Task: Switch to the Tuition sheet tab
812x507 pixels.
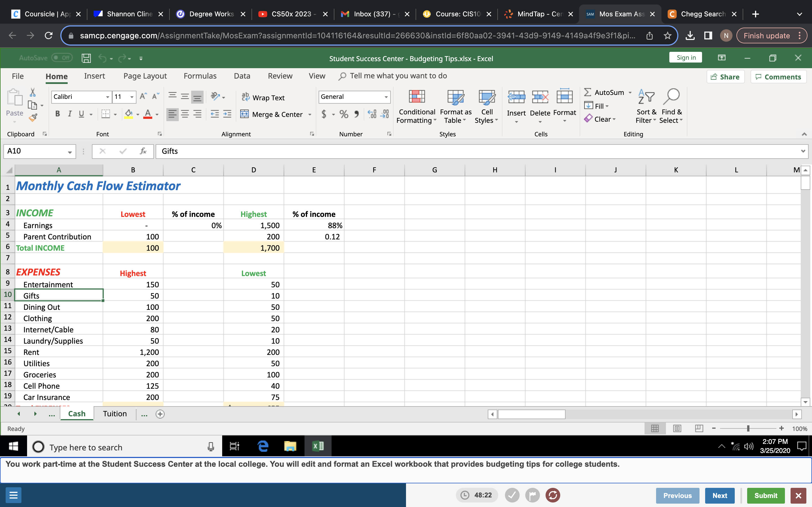Action: pyautogui.click(x=115, y=414)
